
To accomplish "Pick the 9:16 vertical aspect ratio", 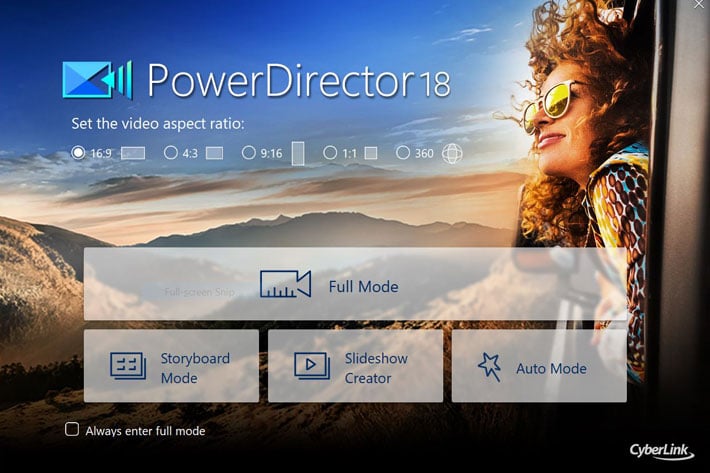I will [x=249, y=153].
